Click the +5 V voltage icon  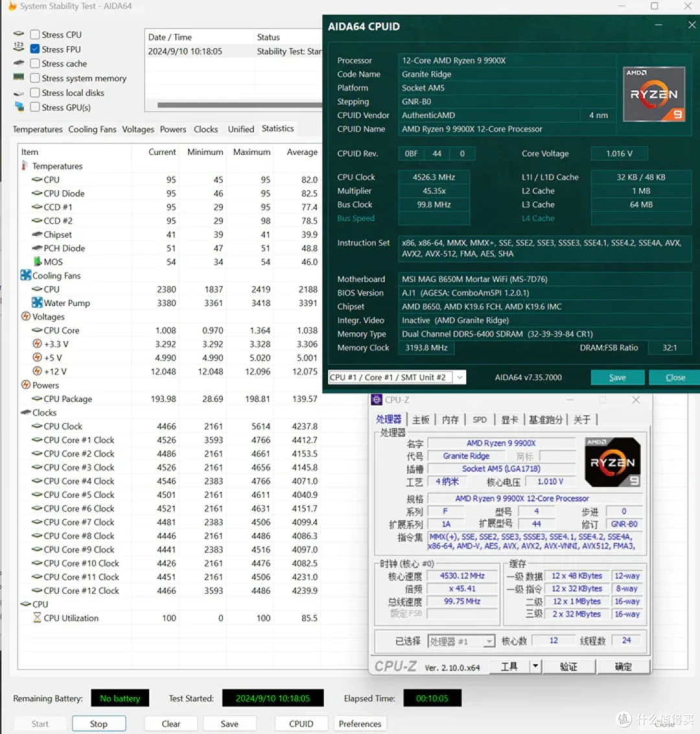37,357
